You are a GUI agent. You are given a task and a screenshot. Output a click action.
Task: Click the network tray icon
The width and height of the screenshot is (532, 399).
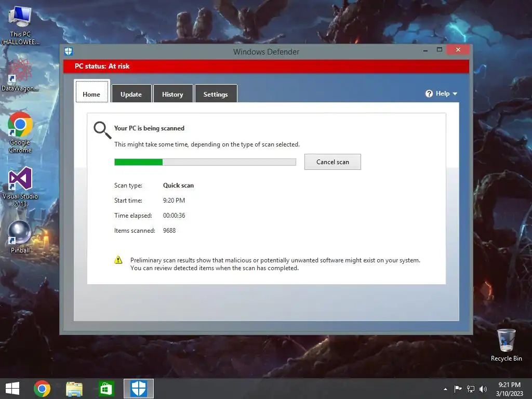point(471,389)
